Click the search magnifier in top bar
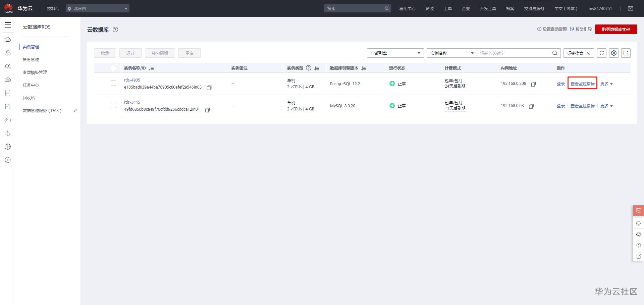This screenshot has width=644, height=305. coord(387,8)
